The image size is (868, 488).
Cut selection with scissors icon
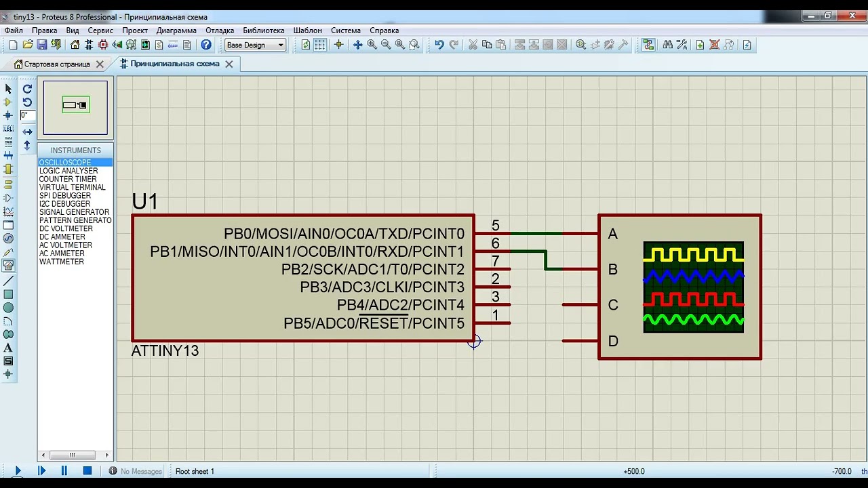(473, 45)
